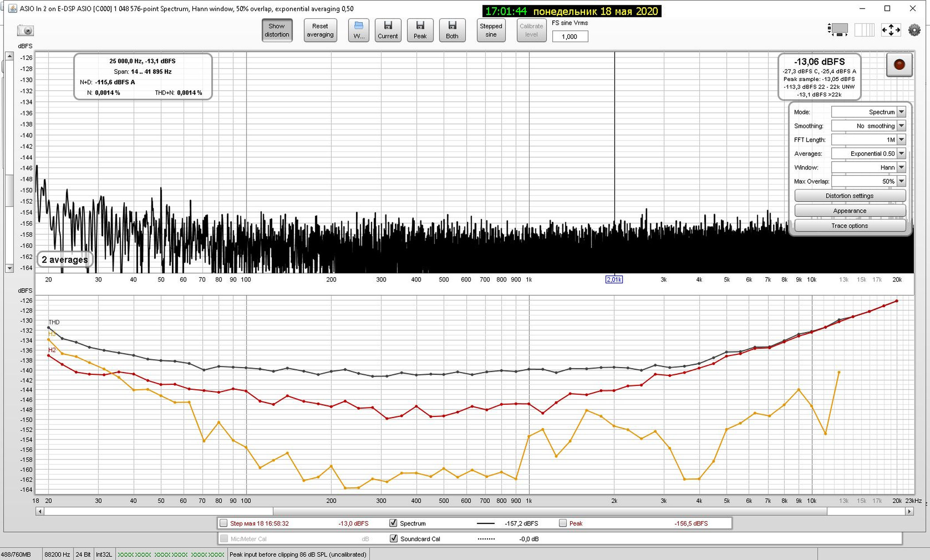The height and width of the screenshot is (560, 930).
Task: Click the -13,06 dBFS level readout
Action: tap(819, 62)
